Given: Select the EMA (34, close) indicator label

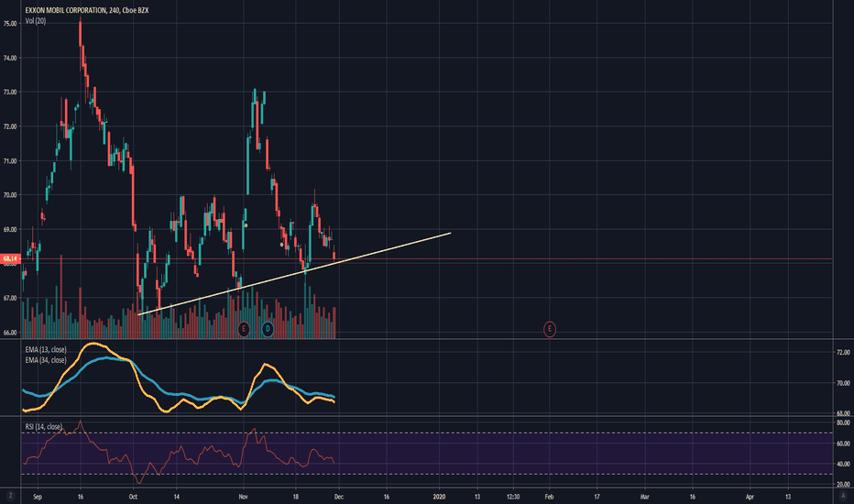Looking at the screenshot, I should pos(46,360).
